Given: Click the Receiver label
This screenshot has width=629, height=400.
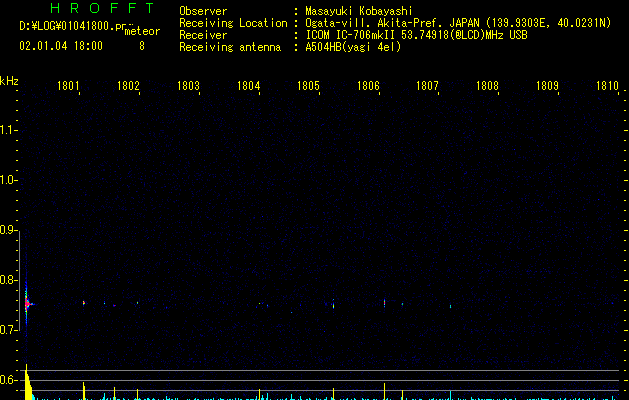Looking at the screenshot, I should 203,35.
